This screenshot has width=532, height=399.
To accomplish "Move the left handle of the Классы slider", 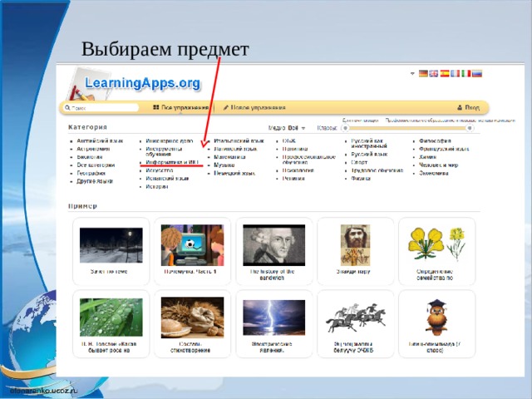I will coord(345,128).
